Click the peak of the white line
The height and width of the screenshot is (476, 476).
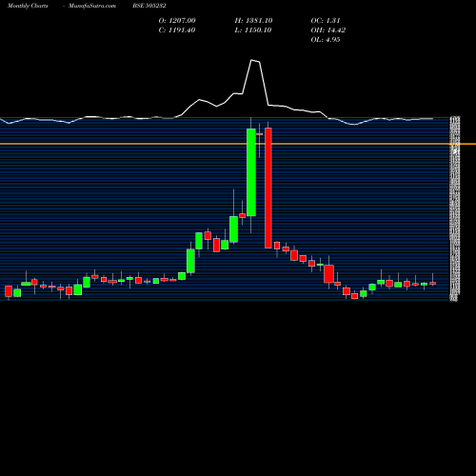point(252,60)
